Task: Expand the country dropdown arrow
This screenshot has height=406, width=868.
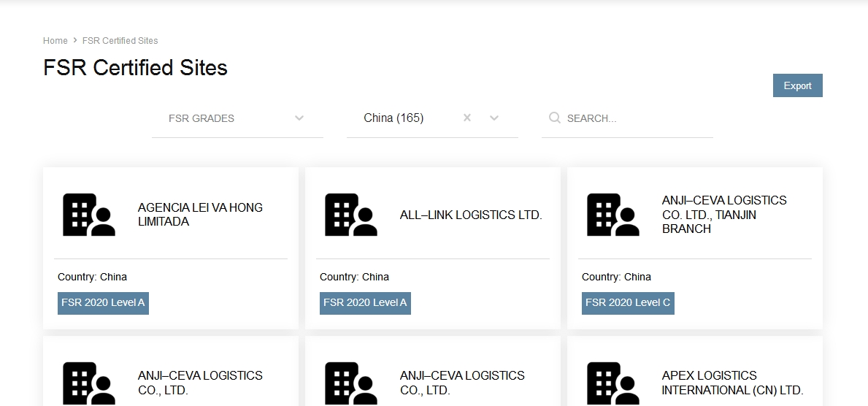Action: [494, 118]
